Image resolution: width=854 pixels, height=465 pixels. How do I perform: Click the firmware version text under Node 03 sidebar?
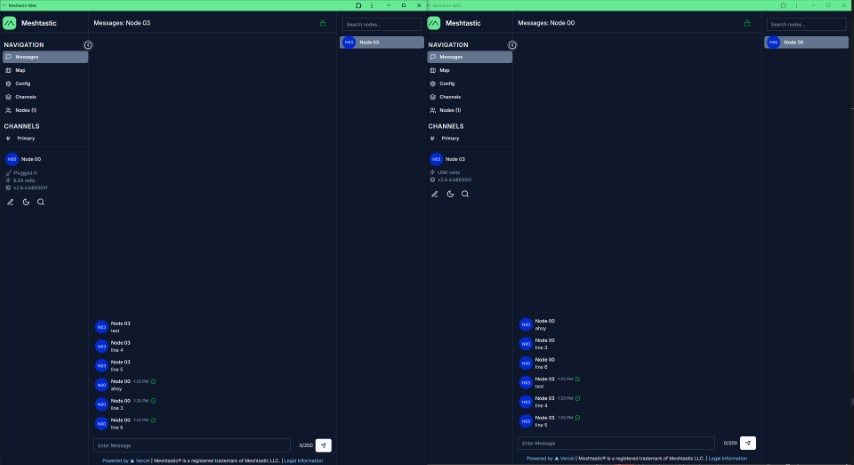454,180
